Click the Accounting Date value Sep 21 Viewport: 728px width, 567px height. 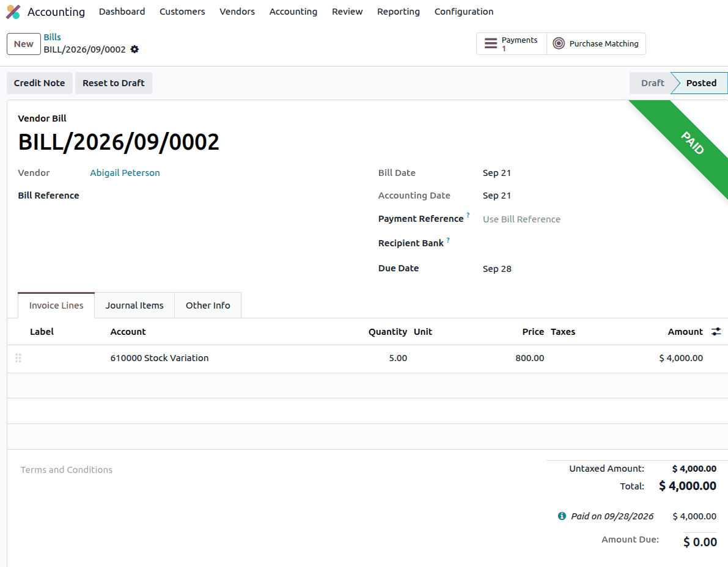pyautogui.click(x=497, y=196)
